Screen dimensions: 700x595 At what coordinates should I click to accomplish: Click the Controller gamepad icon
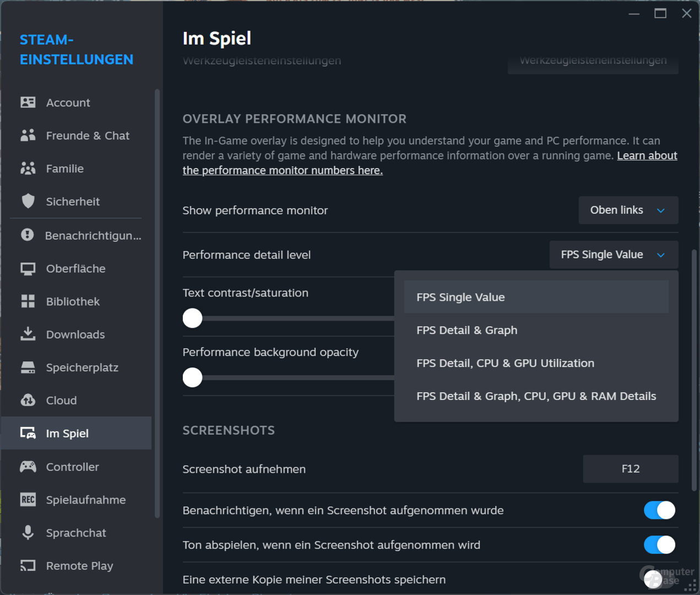28,467
